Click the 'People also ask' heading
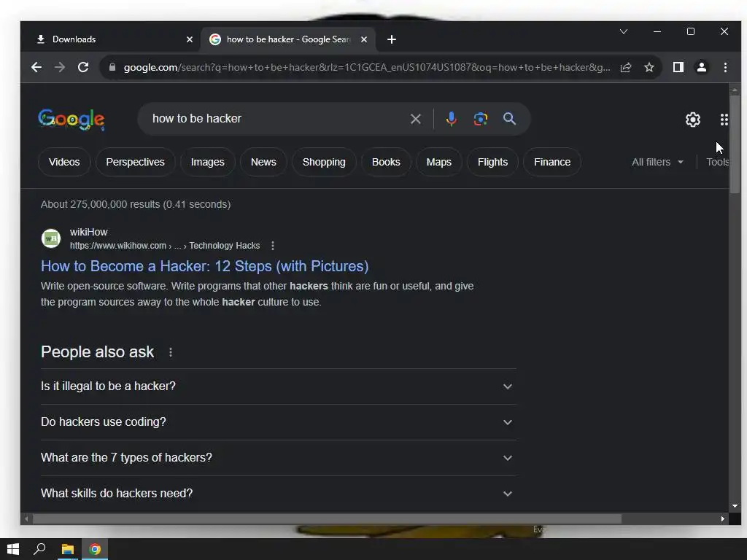747x560 pixels. click(97, 352)
